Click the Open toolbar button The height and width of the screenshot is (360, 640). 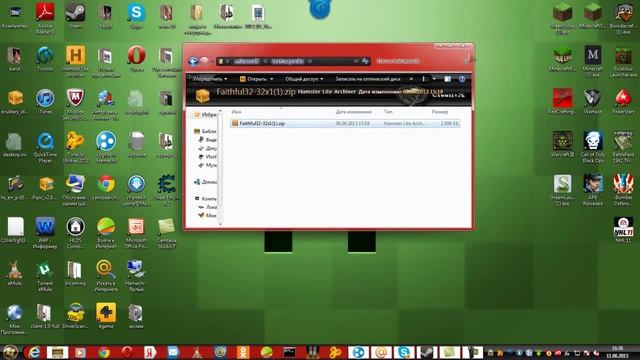[x=253, y=79]
